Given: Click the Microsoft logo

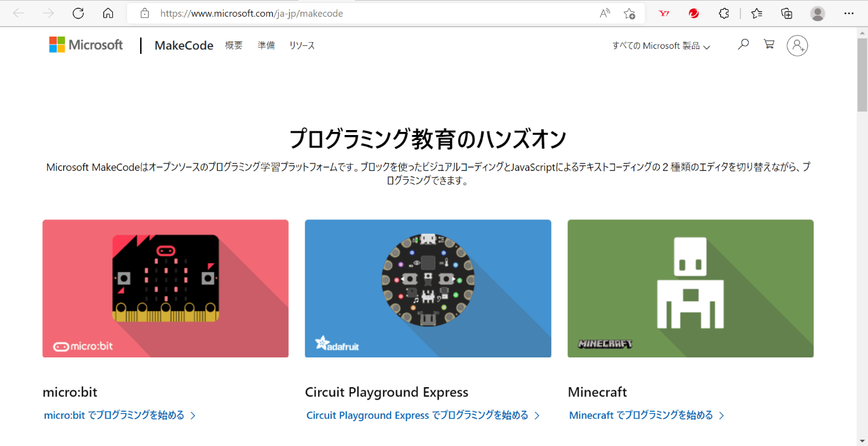Looking at the screenshot, I should click(86, 45).
